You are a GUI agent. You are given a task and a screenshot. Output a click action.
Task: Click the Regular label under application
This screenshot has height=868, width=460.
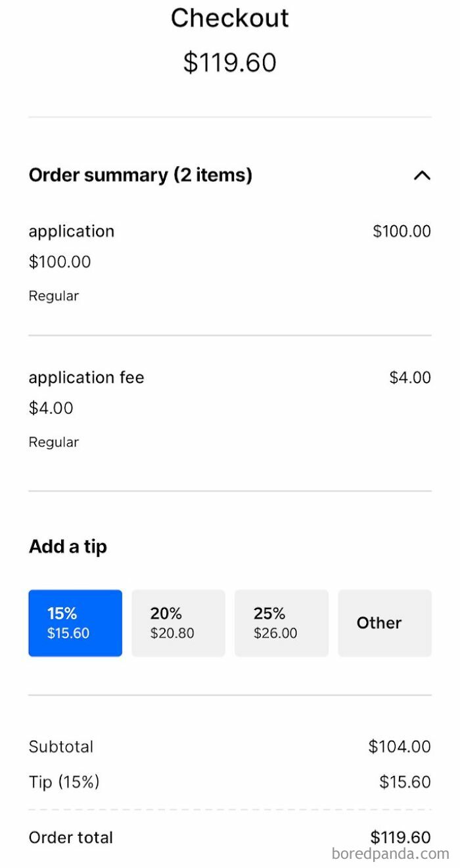pos(54,295)
